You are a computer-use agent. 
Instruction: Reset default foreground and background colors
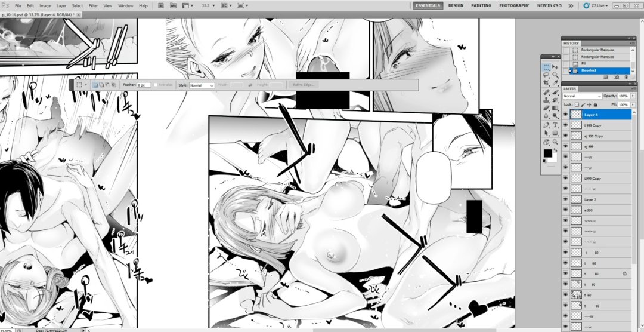click(546, 161)
